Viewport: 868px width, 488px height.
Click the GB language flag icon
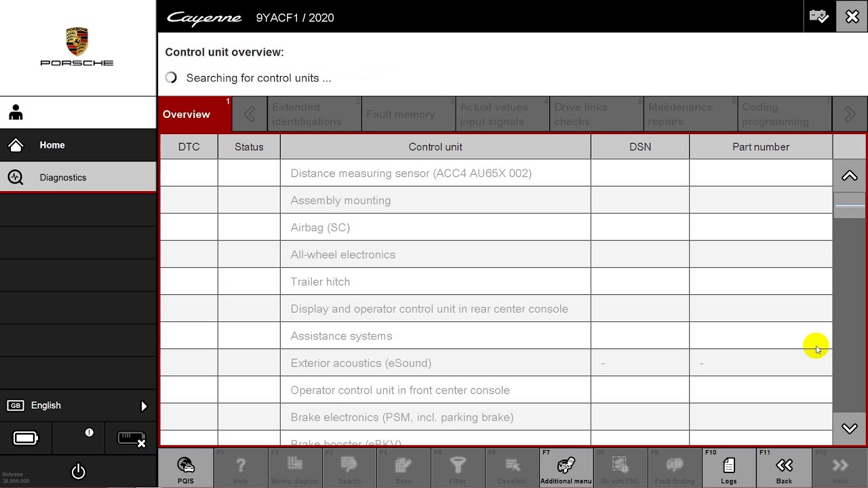pyautogui.click(x=16, y=405)
